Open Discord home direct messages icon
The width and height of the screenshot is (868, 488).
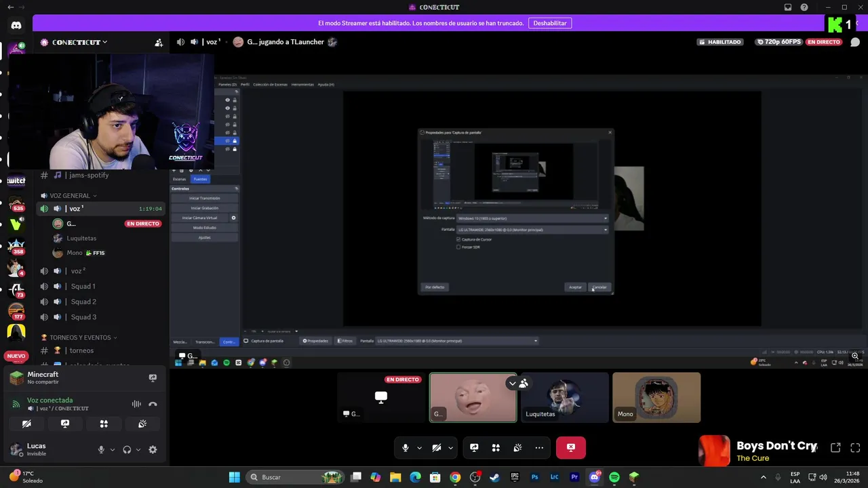(x=16, y=25)
